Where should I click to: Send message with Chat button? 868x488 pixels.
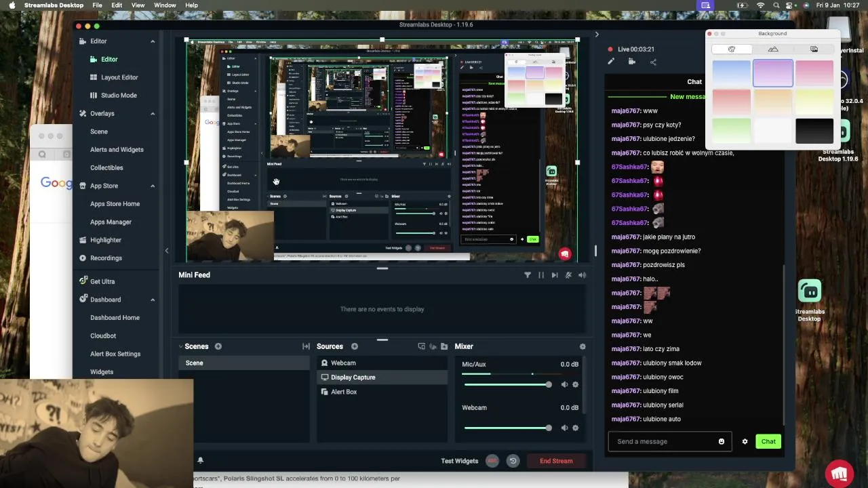(768, 441)
